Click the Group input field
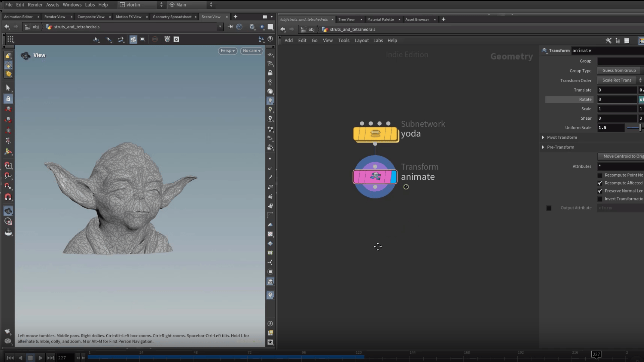Viewport: 644px width, 362px height. tap(621, 61)
